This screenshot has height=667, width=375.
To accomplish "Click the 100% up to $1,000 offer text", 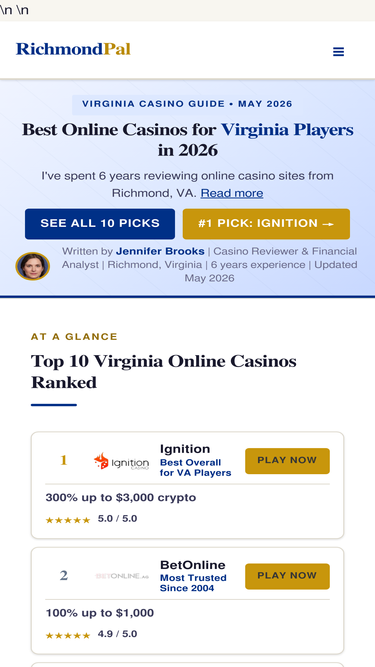I will click(x=100, y=613).
